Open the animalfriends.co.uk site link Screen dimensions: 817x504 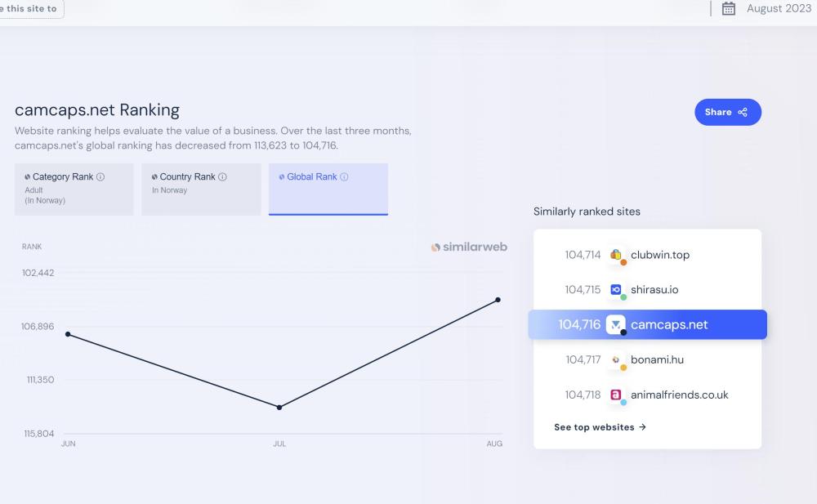point(679,395)
